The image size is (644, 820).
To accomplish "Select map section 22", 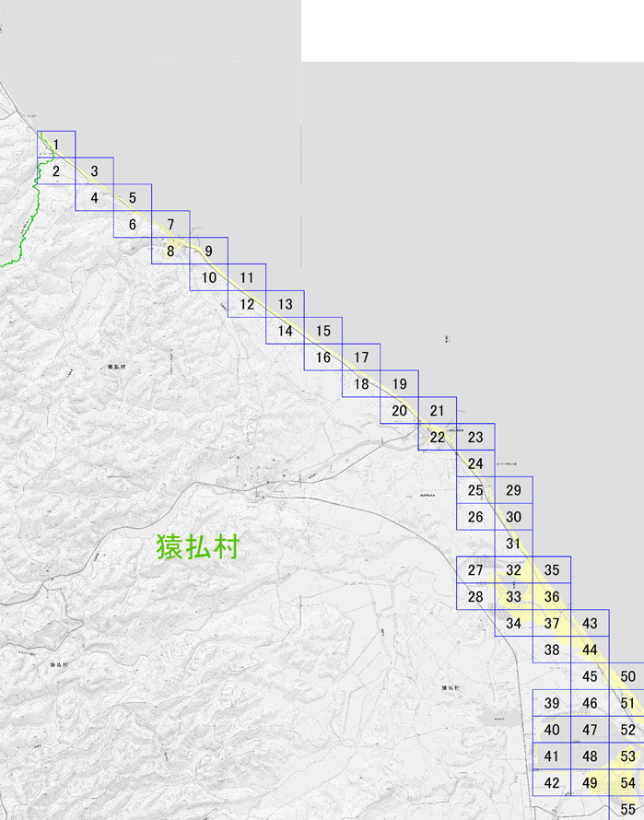I will (x=438, y=437).
